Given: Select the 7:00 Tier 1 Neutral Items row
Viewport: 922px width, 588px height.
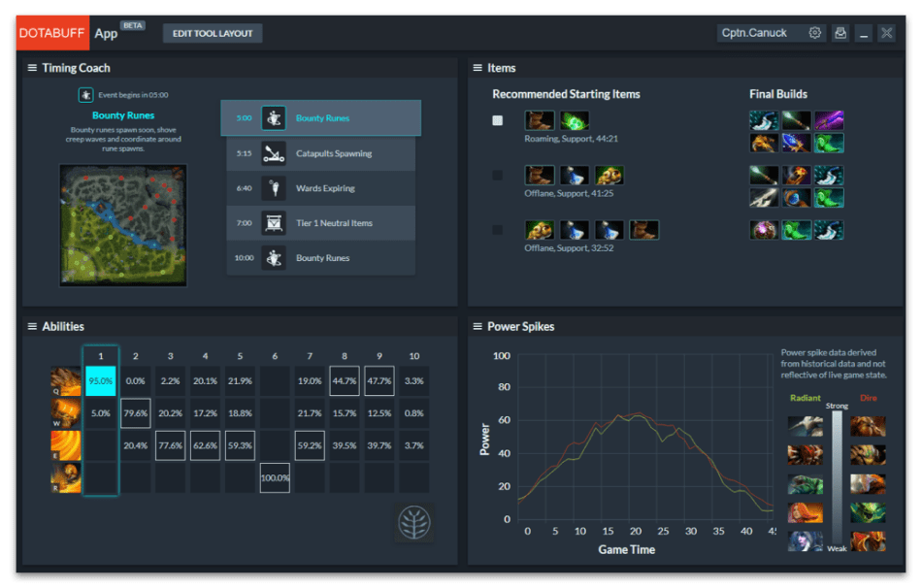Looking at the screenshot, I should [321, 223].
